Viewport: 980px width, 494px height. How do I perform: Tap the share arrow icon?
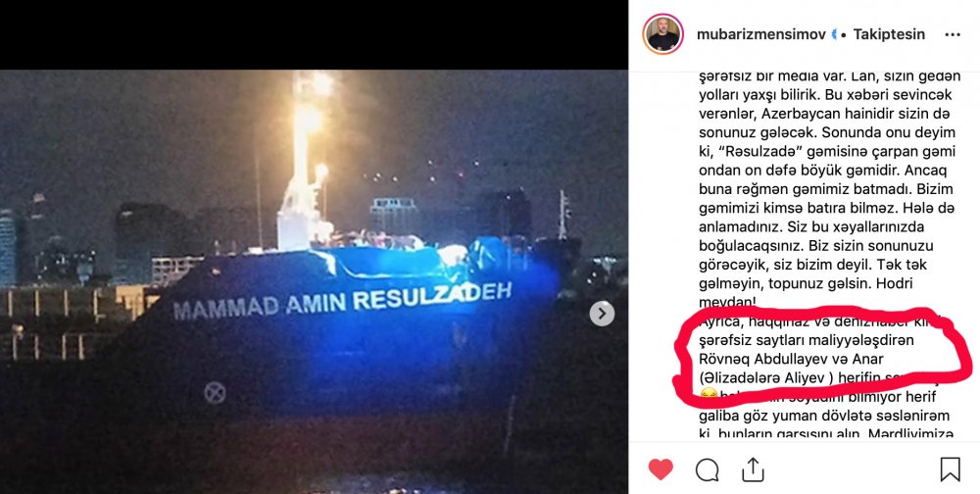click(753, 469)
